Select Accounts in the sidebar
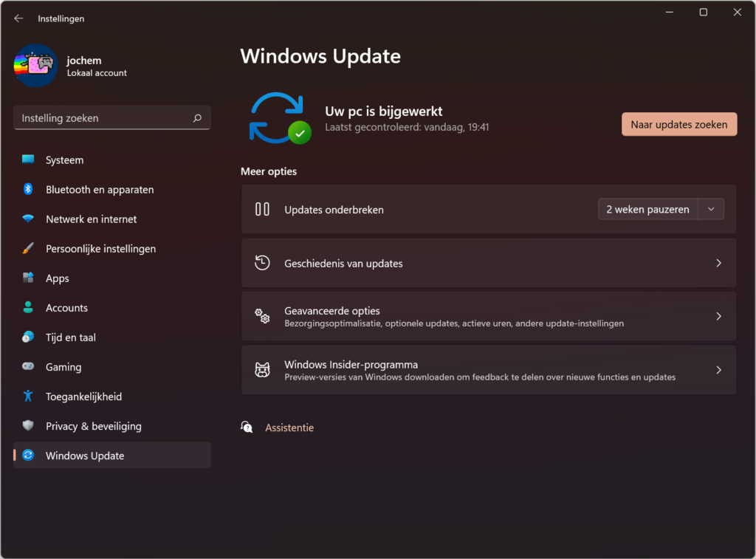Image resolution: width=756 pixels, height=559 pixels. tap(112, 307)
